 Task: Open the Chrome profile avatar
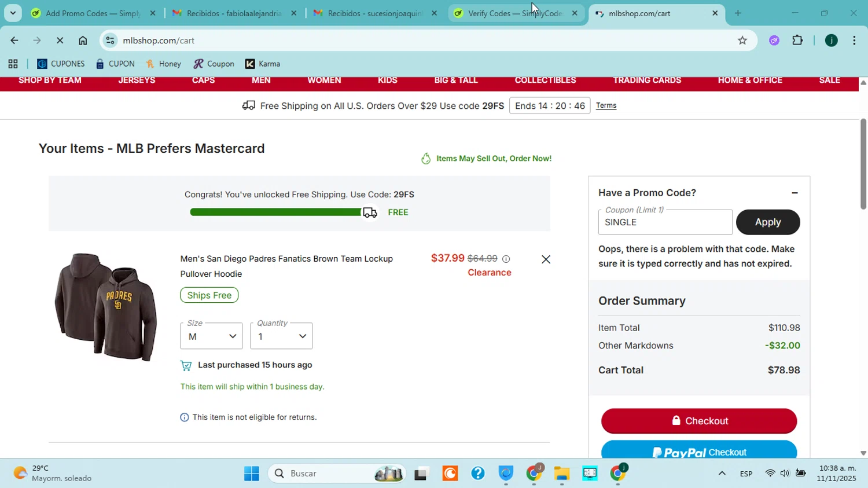pos(832,41)
